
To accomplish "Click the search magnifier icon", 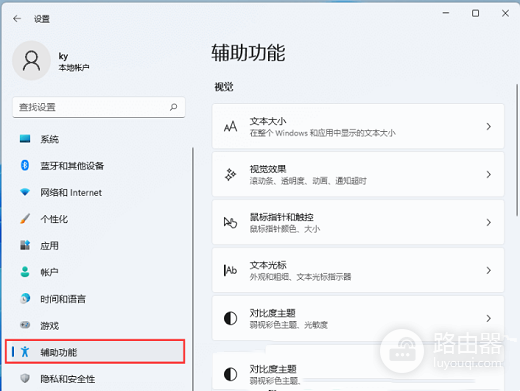I will (x=173, y=107).
